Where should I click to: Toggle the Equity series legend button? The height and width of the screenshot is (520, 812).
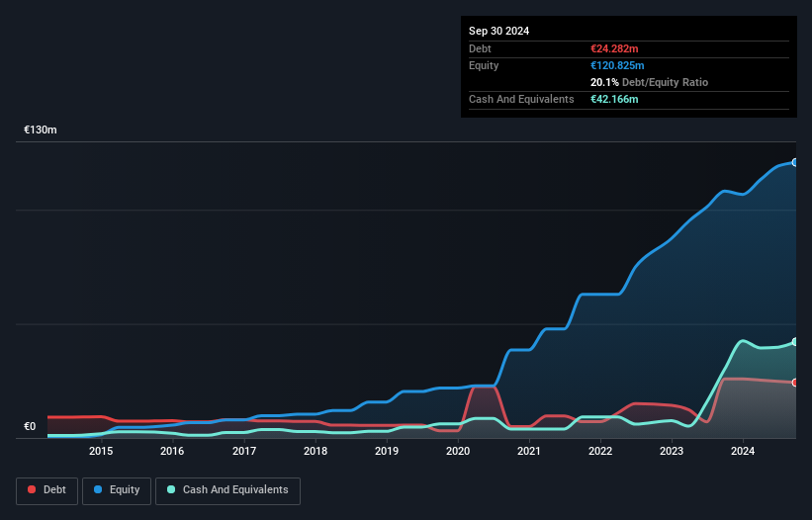[x=117, y=490]
